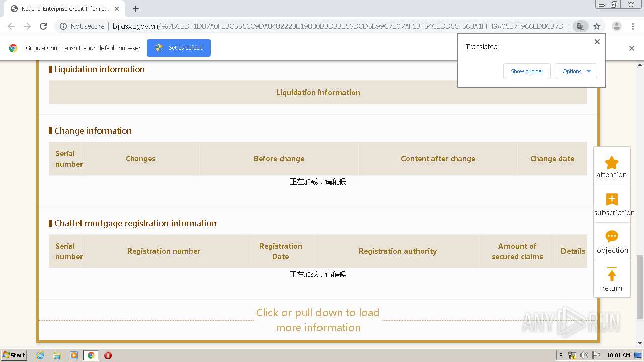Open the Windows Start menu

point(14,355)
